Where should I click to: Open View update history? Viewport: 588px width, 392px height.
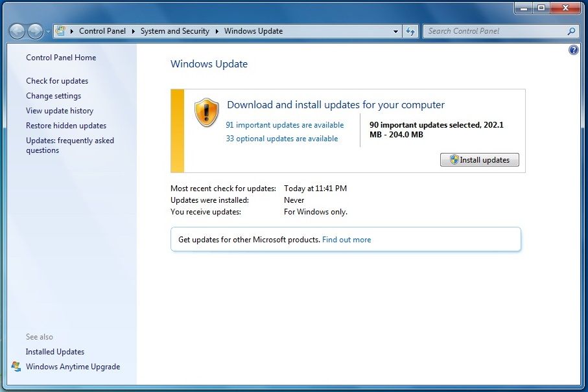coord(60,111)
